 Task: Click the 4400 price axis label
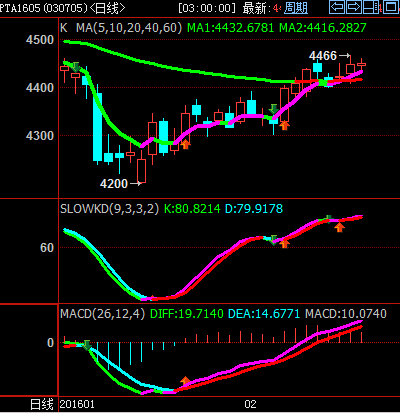click(x=40, y=88)
